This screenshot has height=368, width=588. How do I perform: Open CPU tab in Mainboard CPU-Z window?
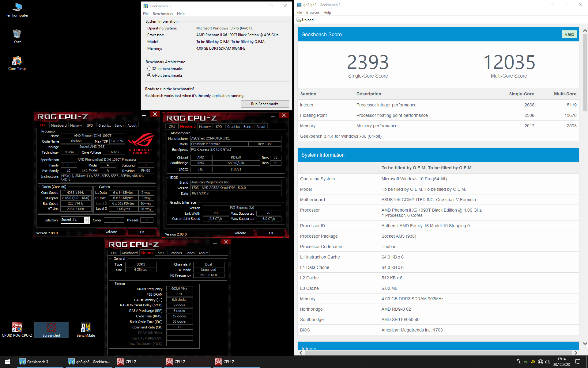pyautogui.click(x=172, y=127)
